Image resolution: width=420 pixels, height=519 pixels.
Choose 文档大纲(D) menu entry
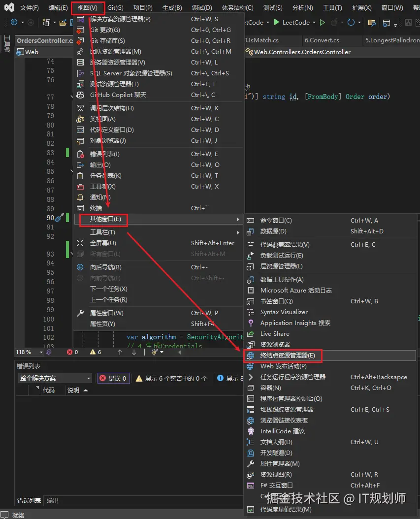click(x=330, y=442)
